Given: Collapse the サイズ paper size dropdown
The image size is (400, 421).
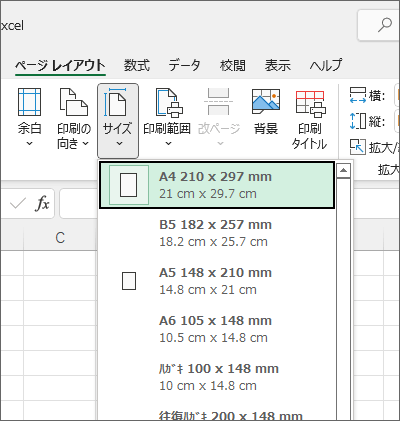Looking at the screenshot, I should coord(118,121).
